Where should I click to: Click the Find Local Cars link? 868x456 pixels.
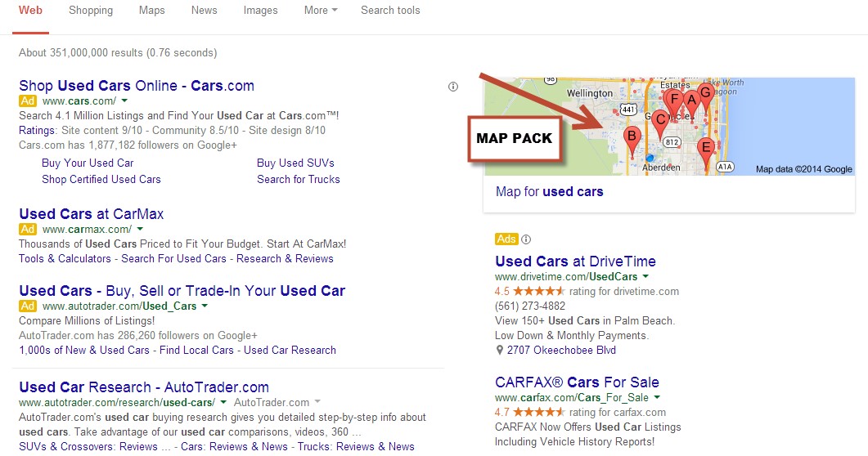pos(196,351)
